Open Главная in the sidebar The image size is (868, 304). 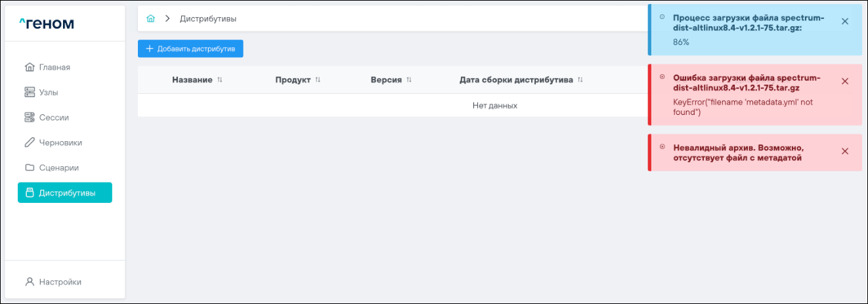click(54, 67)
